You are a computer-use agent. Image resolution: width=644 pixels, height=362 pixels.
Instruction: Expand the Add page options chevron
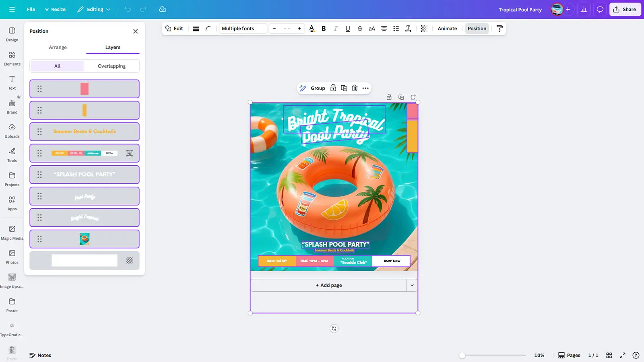point(412,285)
